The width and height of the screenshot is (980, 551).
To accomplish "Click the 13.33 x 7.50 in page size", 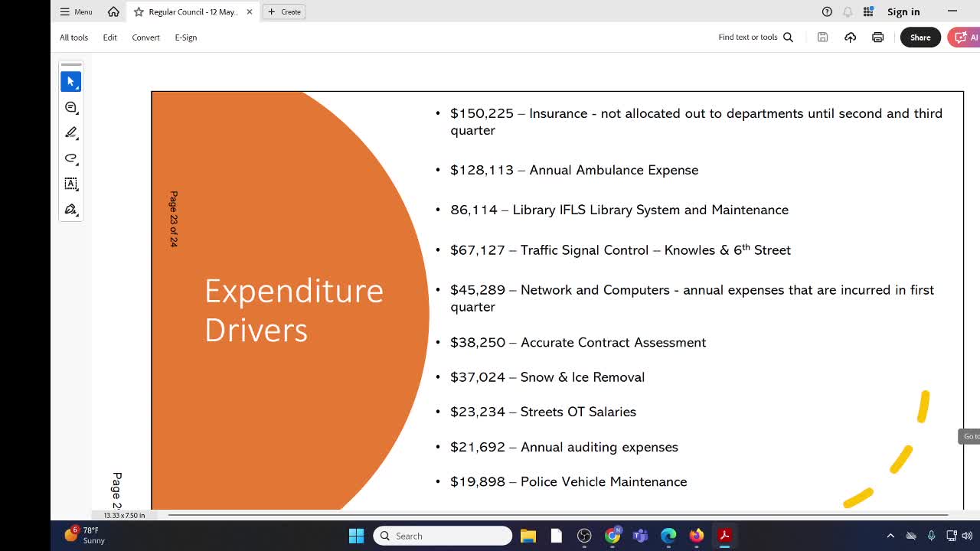I will point(124,515).
